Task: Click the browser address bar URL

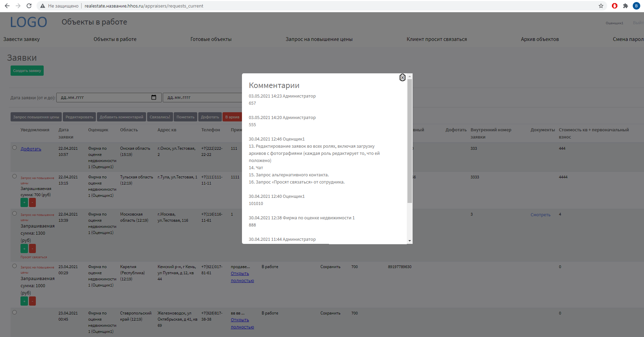Action: pyautogui.click(x=144, y=6)
